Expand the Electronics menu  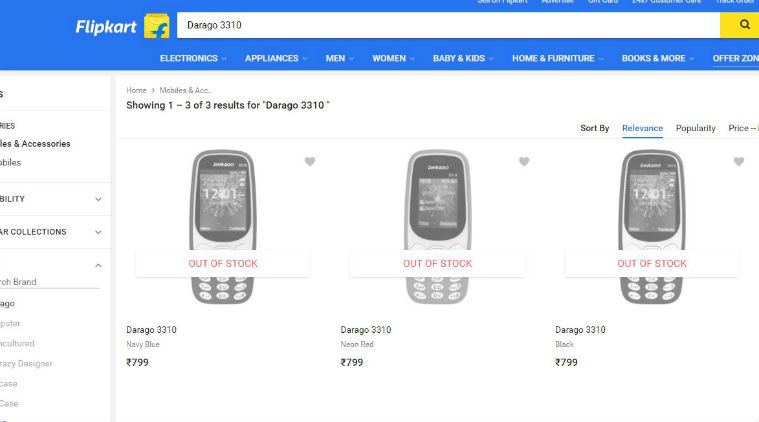pos(193,58)
